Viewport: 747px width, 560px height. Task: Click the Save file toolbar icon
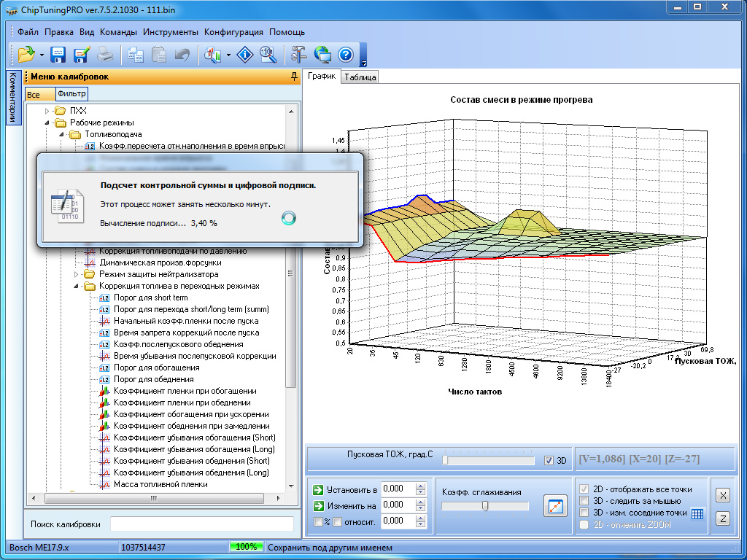58,54
